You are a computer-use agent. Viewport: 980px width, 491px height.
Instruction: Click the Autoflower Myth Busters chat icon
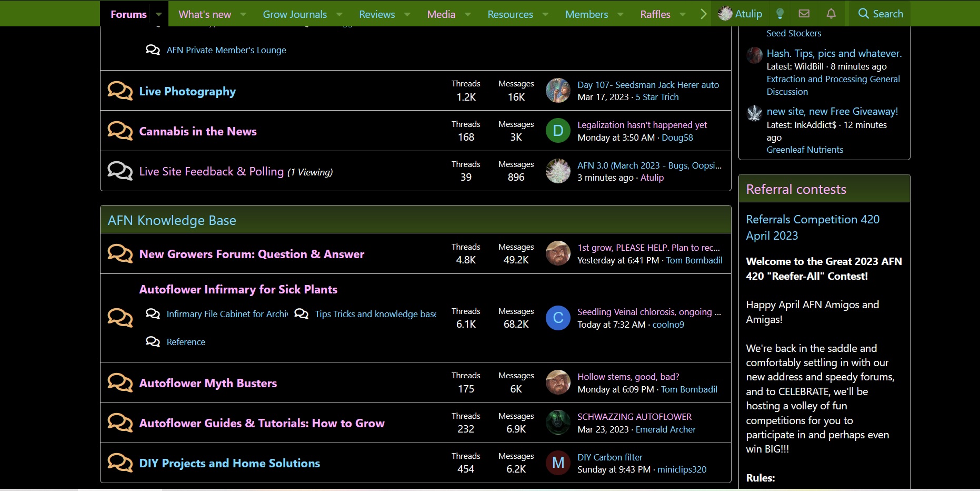(120, 382)
